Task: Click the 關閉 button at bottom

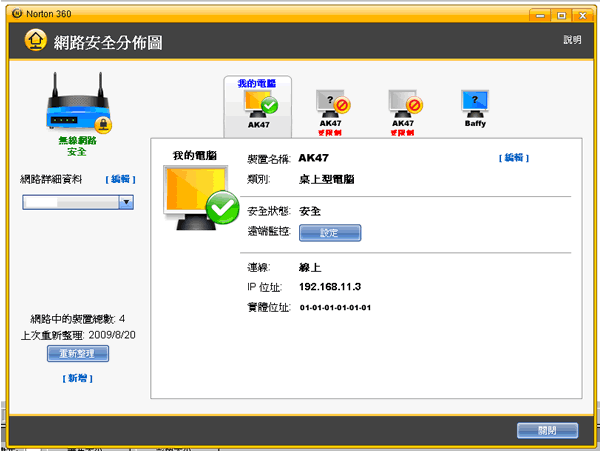Action: coord(547,431)
